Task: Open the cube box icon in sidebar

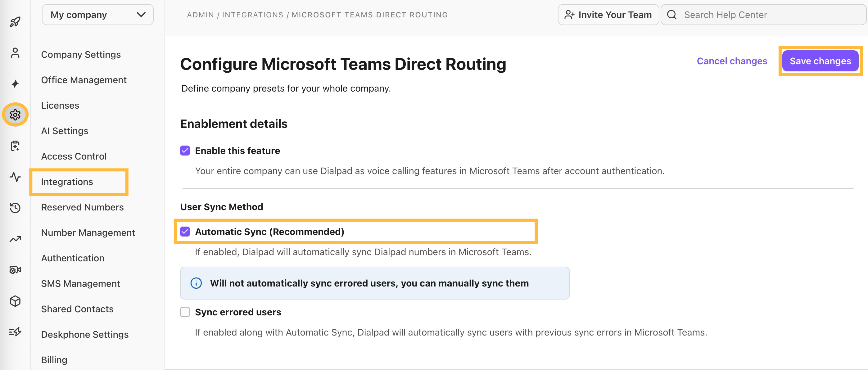Action: [15, 301]
